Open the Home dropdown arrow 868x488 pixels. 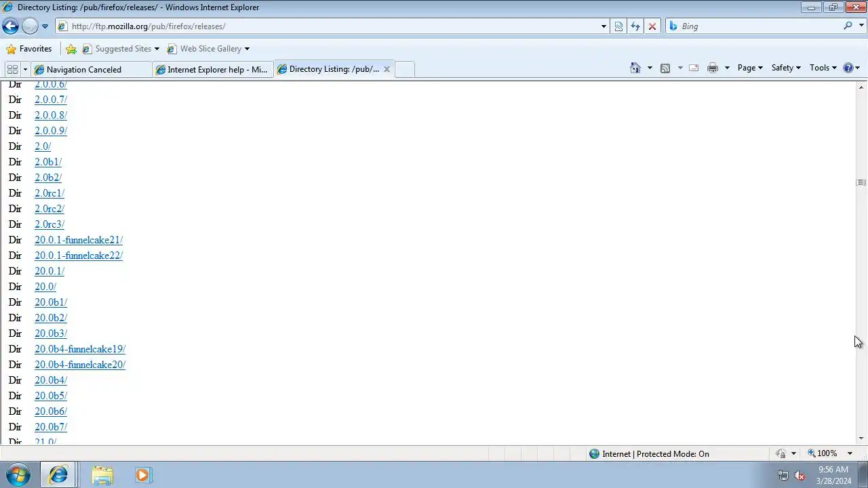(650, 68)
